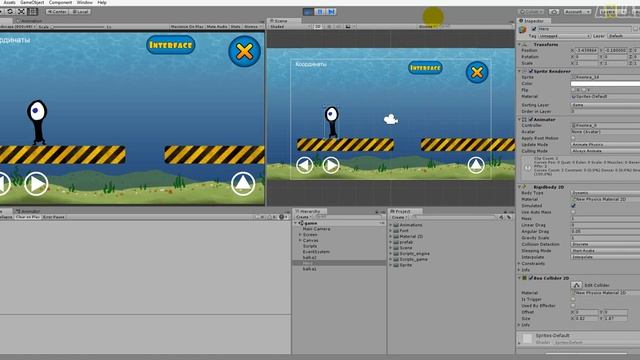Click the orange X close button in Game view
The width and height of the screenshot is (640, 360).
coord(244,51)
